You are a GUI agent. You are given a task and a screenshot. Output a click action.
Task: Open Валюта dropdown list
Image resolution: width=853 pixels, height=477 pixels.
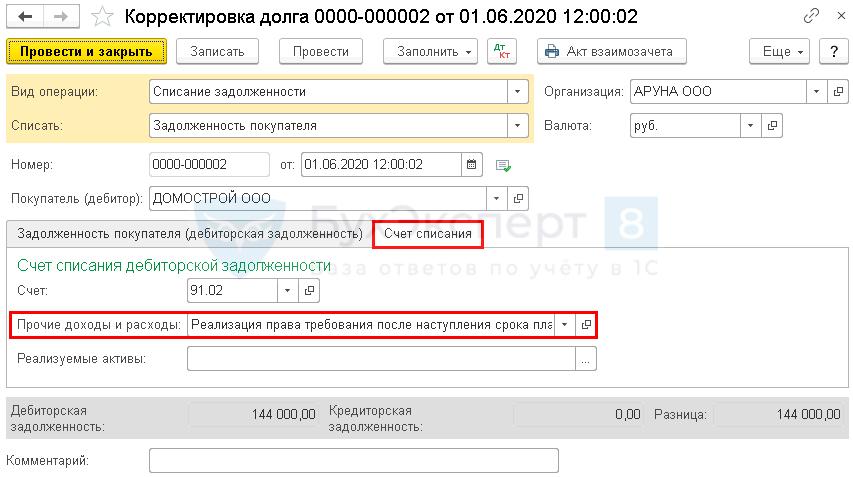pyautogui.click(x=750, y=125)
